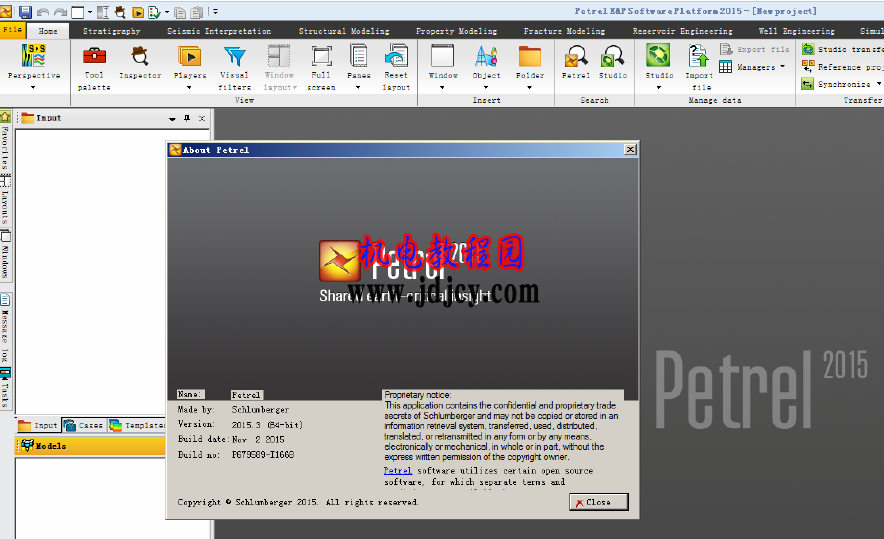Viewport: 884px width, 539px height.
Task: Open the File menu
Action: click(x=12, y=29)
